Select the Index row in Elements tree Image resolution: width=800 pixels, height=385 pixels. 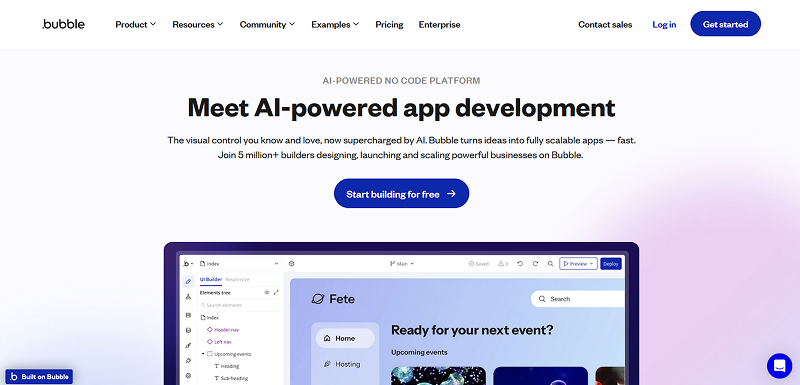pos(210,318)
